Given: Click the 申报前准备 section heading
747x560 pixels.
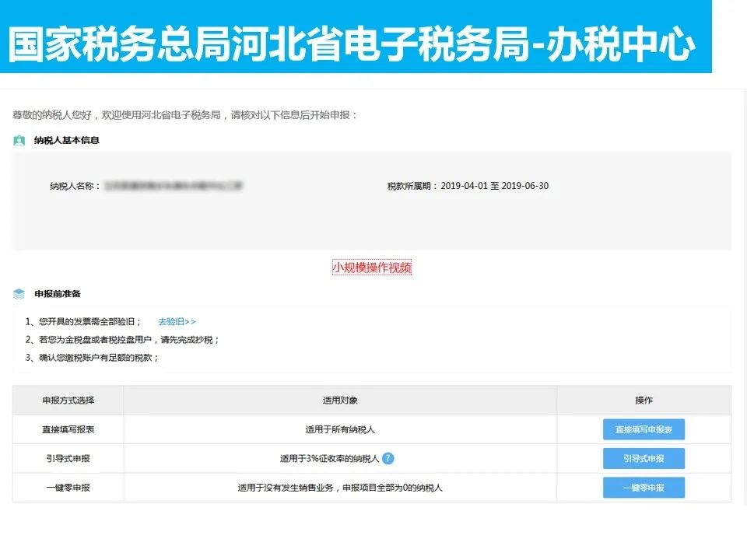Looking at the screenshot, I should click(57, 294).
